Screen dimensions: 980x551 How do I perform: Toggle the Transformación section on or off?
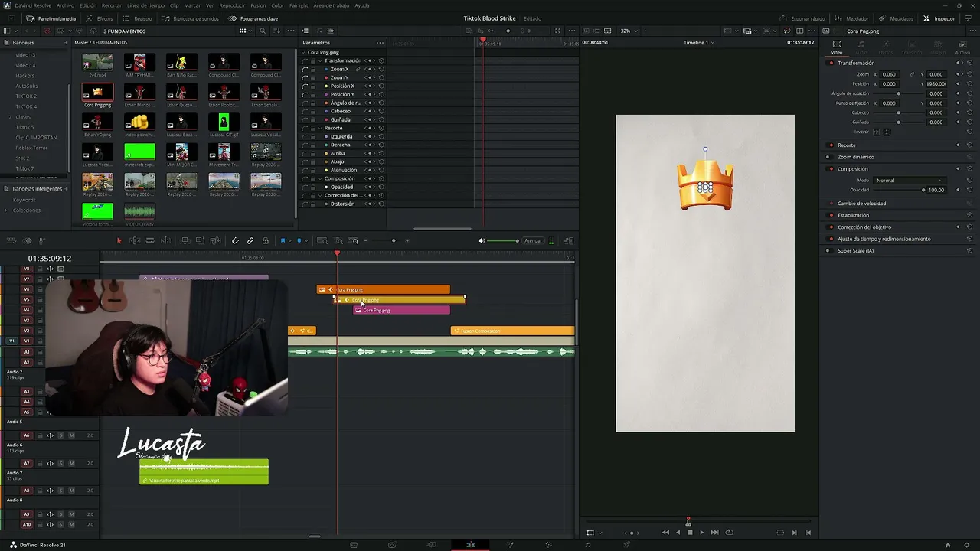tap(831, 63)
